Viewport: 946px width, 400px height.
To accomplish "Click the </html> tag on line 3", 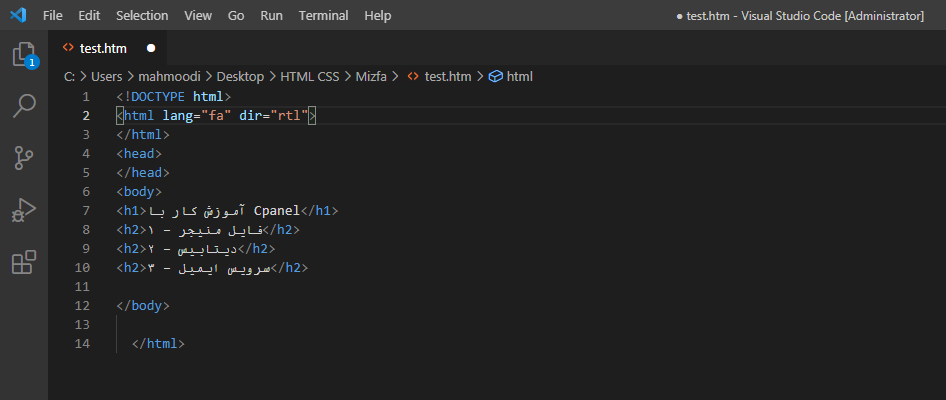I will (x=143, y=135).
